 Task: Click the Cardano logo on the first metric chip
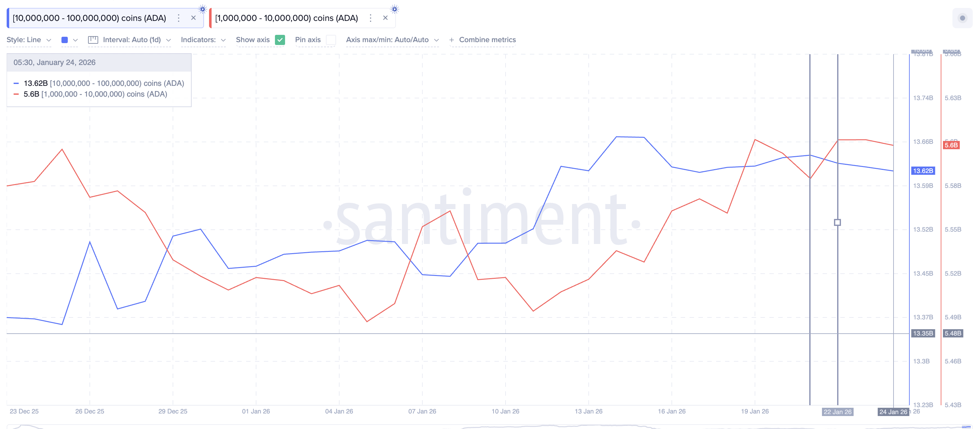pos(203,9)
